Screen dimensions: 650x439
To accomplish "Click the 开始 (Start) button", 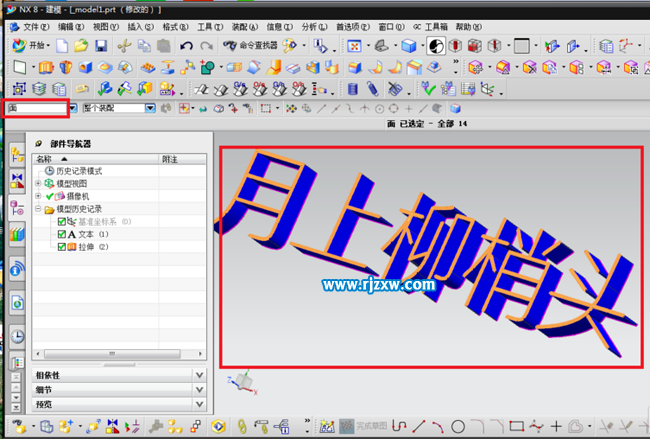I will 31,46.
